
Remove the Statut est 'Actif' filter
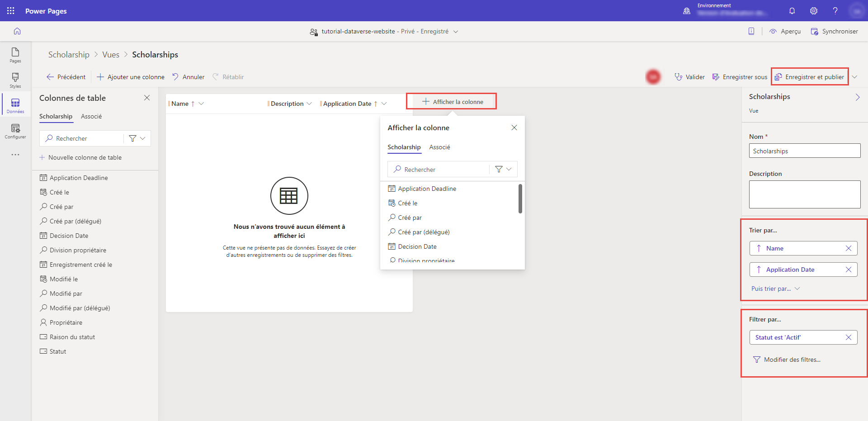click(x=849, y=337)
